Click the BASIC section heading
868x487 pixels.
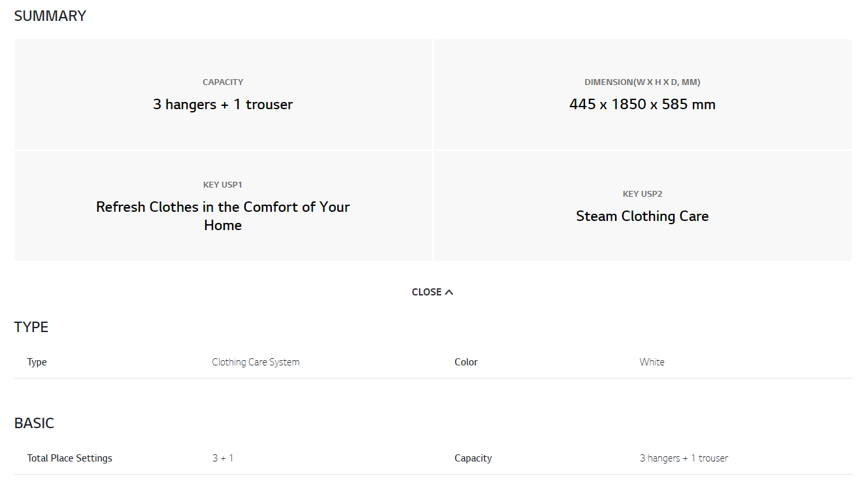pyautogui.click(x=34, y=423)
